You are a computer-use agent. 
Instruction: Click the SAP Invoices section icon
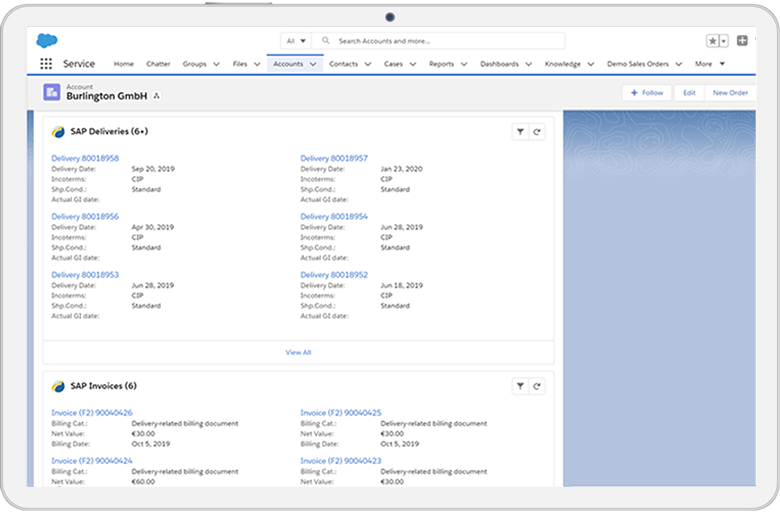coord(58,386)
